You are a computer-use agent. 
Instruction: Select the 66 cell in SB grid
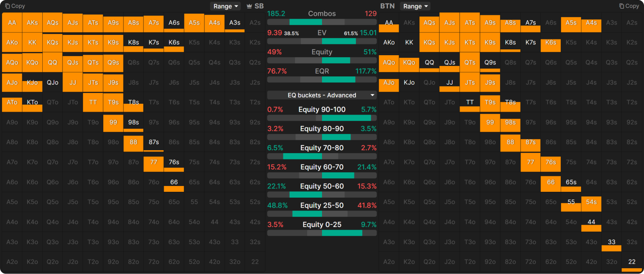pos(174,182)
